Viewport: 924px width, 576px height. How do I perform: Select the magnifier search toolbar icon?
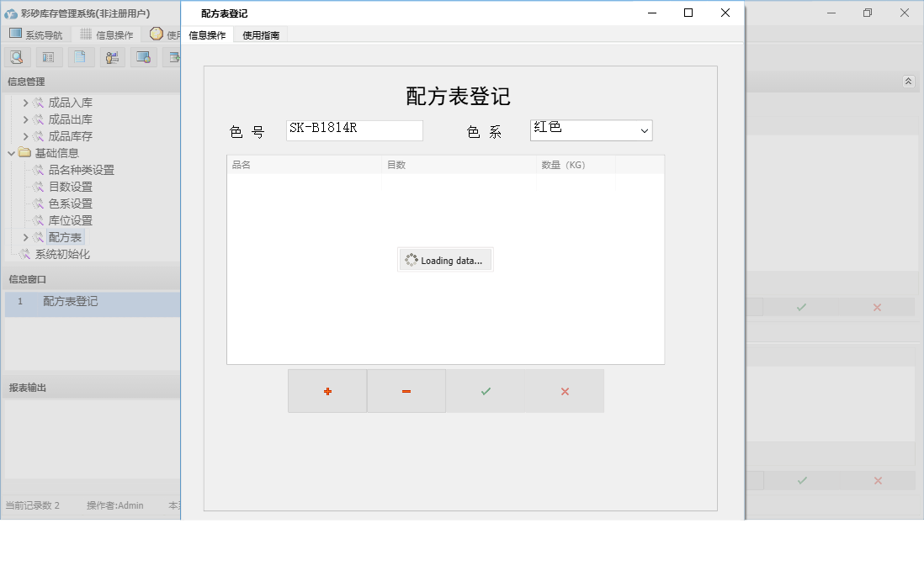point(17,56)
